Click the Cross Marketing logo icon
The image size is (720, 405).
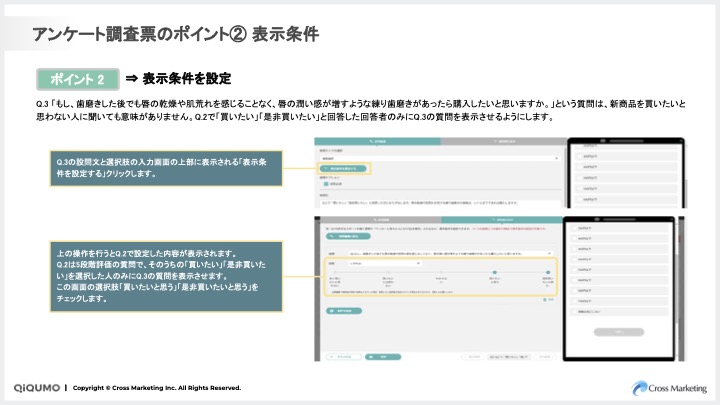coord(640,387)
